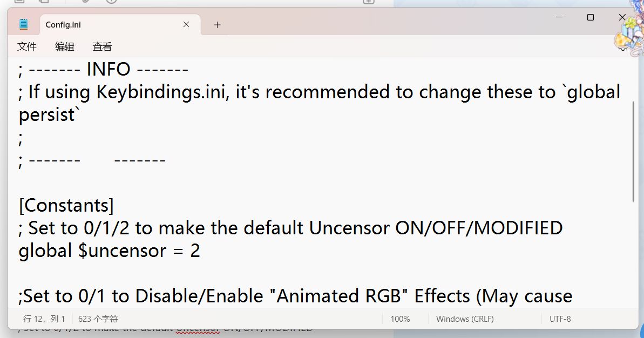The width and height of the screenshot is (644, 338).
Task: Click the vertical scrollbar thumb
Action: point(634,151)
